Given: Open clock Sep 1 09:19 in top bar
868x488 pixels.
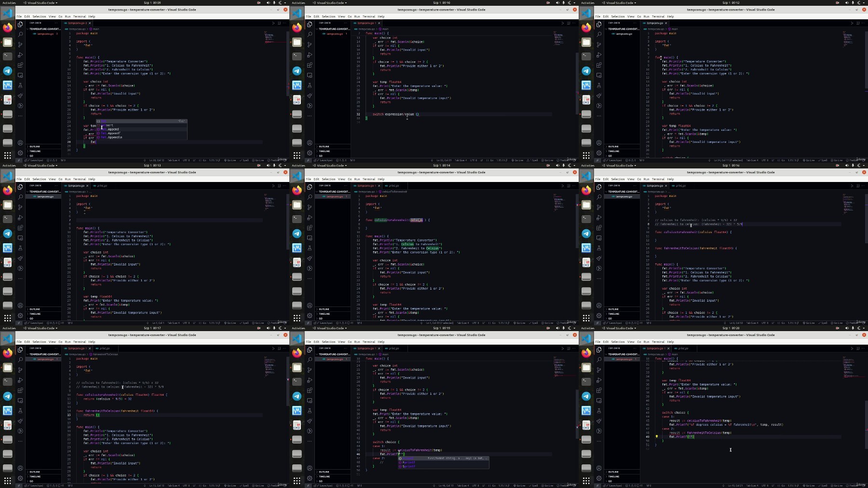Looking at the screenshot, I should [441, 328].
